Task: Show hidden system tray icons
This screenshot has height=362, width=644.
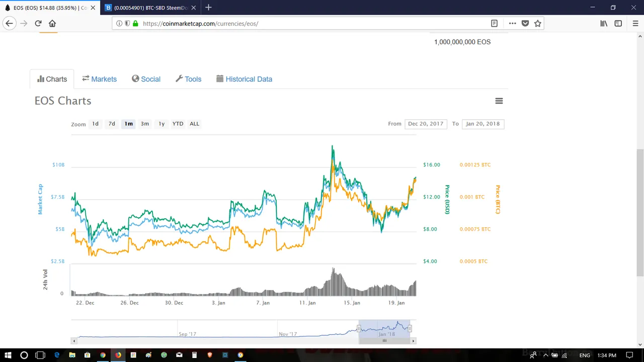Action: (545, 355)
